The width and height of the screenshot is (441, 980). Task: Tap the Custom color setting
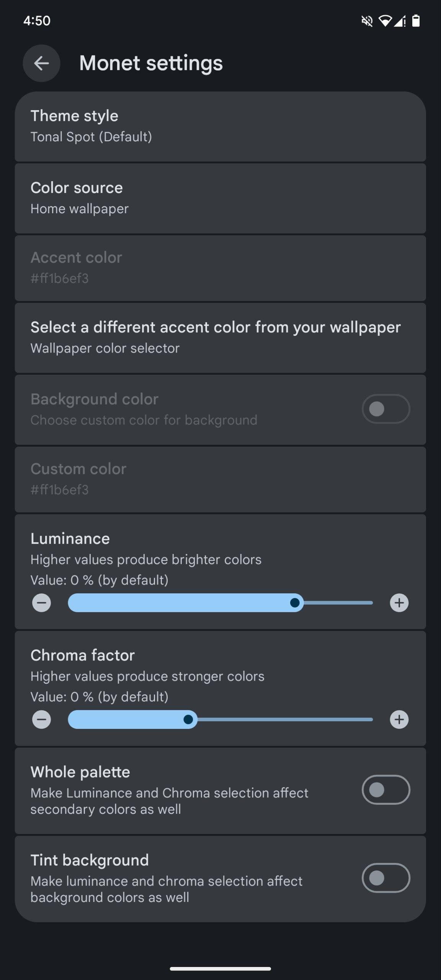220,479
